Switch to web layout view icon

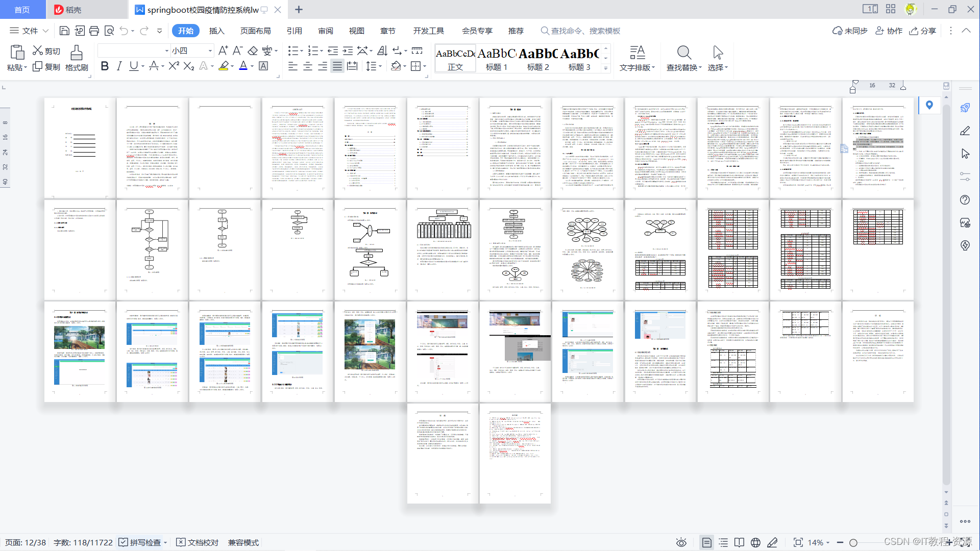pos(755,542)
